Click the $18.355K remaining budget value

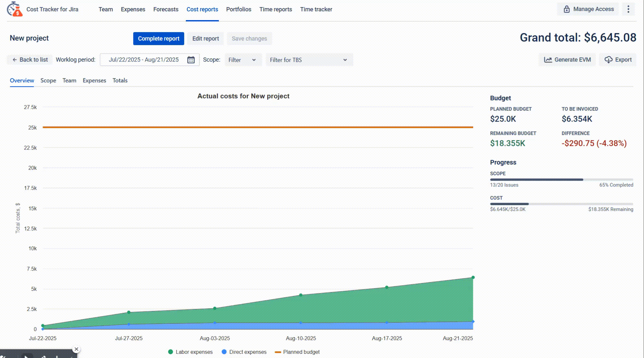pyautogui.click(x=508, y=143)
